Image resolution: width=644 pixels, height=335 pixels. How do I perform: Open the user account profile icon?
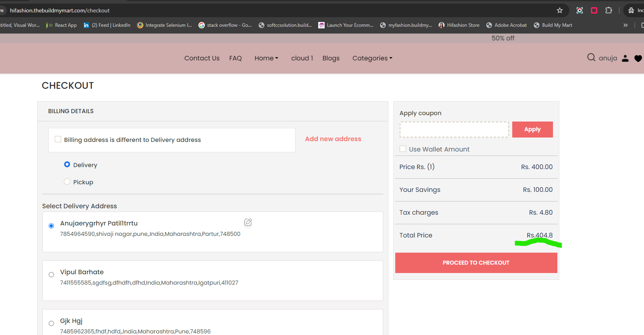(x=625, y=58)
